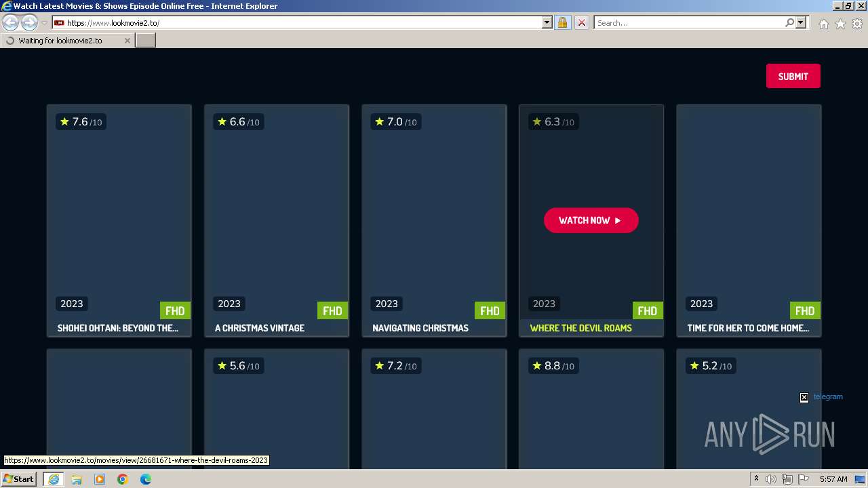Stop page loading with the X icon
Viewport: 868px width, 488px height.
pos(581,22)
